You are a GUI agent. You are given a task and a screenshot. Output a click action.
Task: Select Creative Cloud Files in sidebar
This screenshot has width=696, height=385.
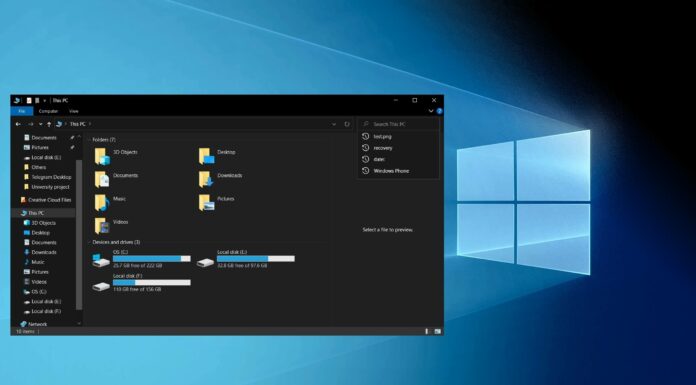click(49, 200)
